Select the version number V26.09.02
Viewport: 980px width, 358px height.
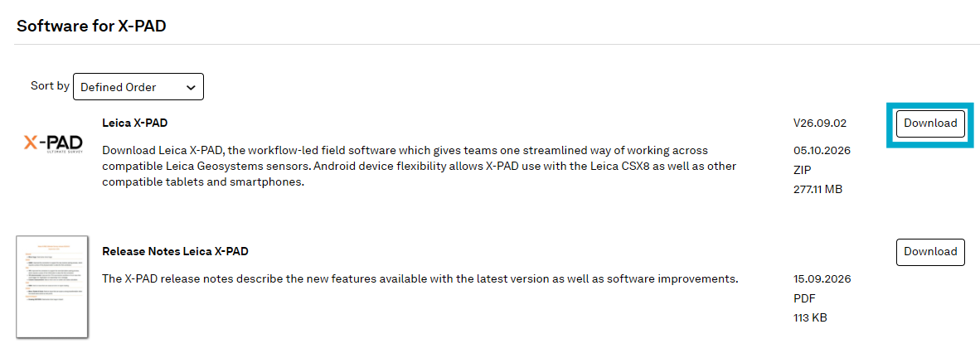819,123
